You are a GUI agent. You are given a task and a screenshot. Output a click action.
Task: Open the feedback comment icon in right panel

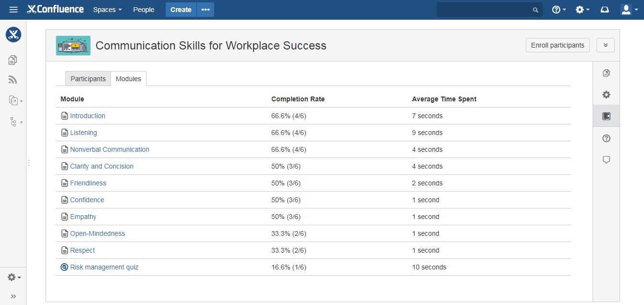pyautogui.click(x=606, y=159)
